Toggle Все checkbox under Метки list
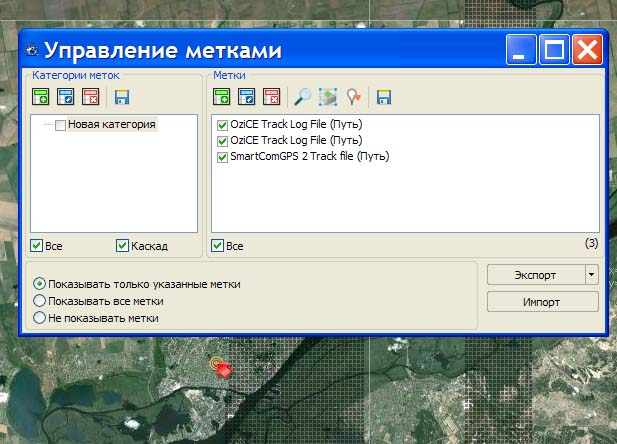 [218, 246]
